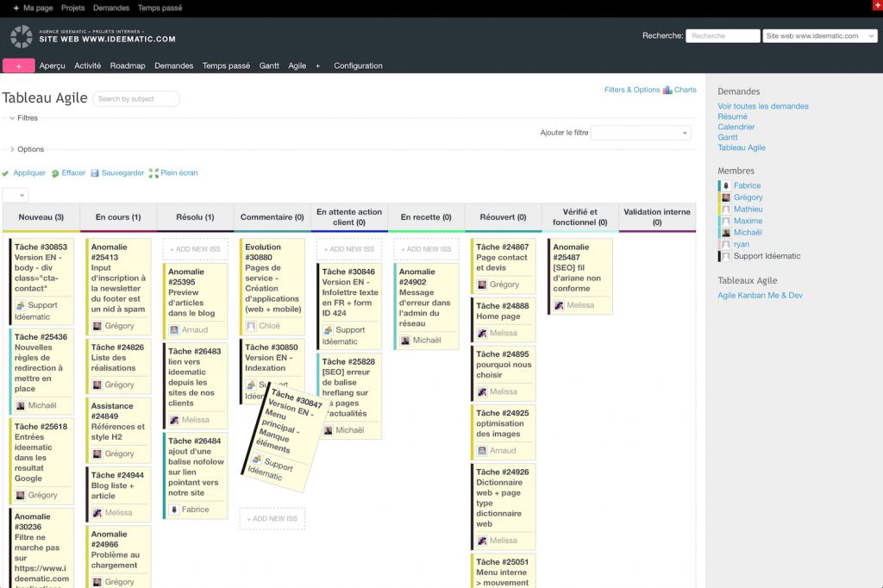
Task: Open card Tâche #24888 Home page
Action: (503, 320)
